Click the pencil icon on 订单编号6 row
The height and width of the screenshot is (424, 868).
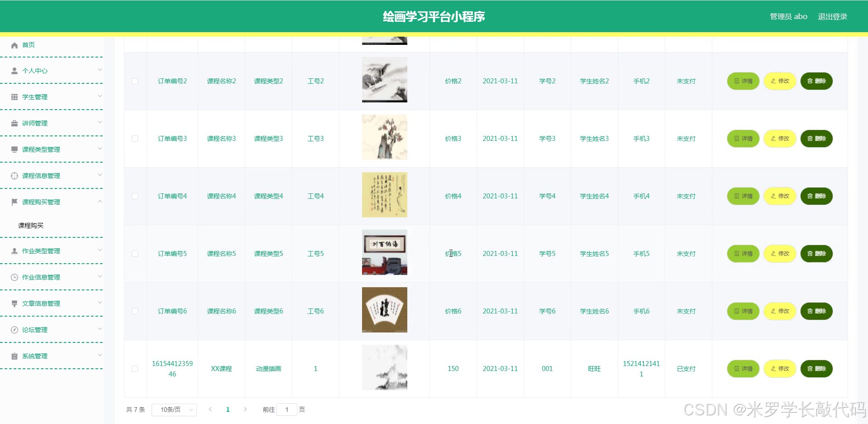[773, 311]
